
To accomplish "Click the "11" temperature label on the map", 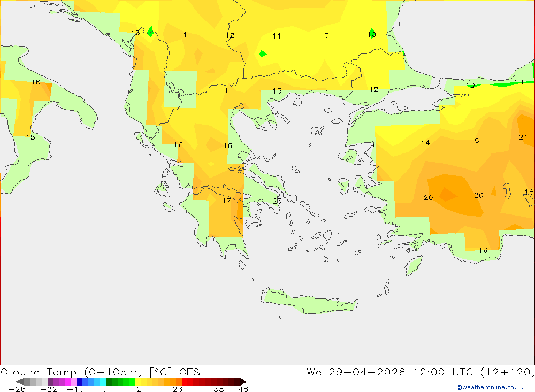I will pos(277,36).
